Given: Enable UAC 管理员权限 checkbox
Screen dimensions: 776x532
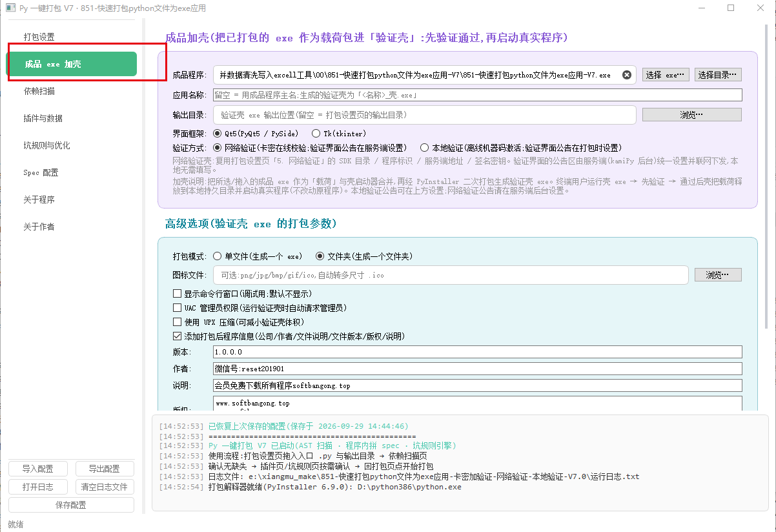Looking at the screenshot, I should pyautogui.click(x=261, y=308).
